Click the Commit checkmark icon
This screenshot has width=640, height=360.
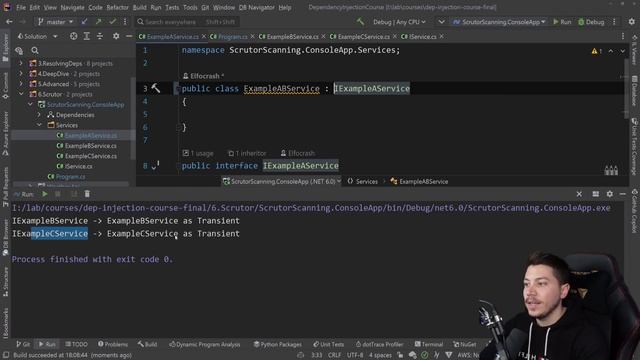tap(112, 22)
